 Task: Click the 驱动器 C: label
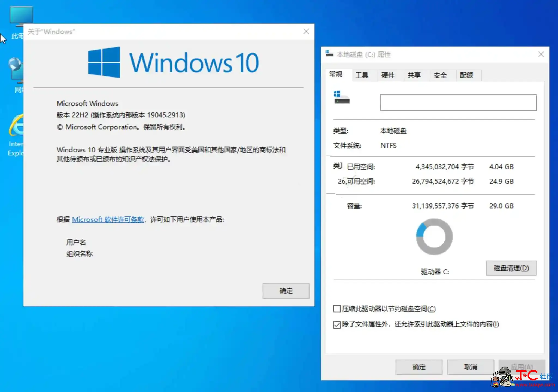coord(435,272)
